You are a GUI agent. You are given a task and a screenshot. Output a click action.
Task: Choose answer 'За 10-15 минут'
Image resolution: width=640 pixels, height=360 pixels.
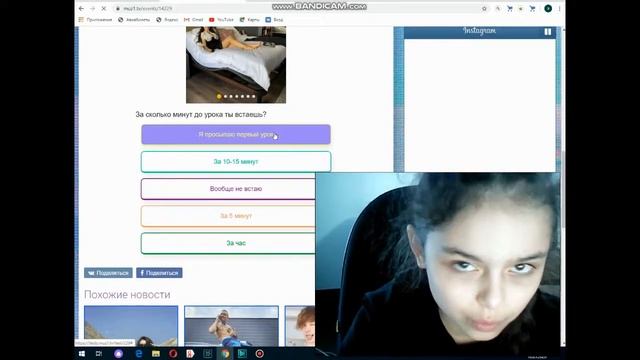pyautogui.click(x=236, y=162)
